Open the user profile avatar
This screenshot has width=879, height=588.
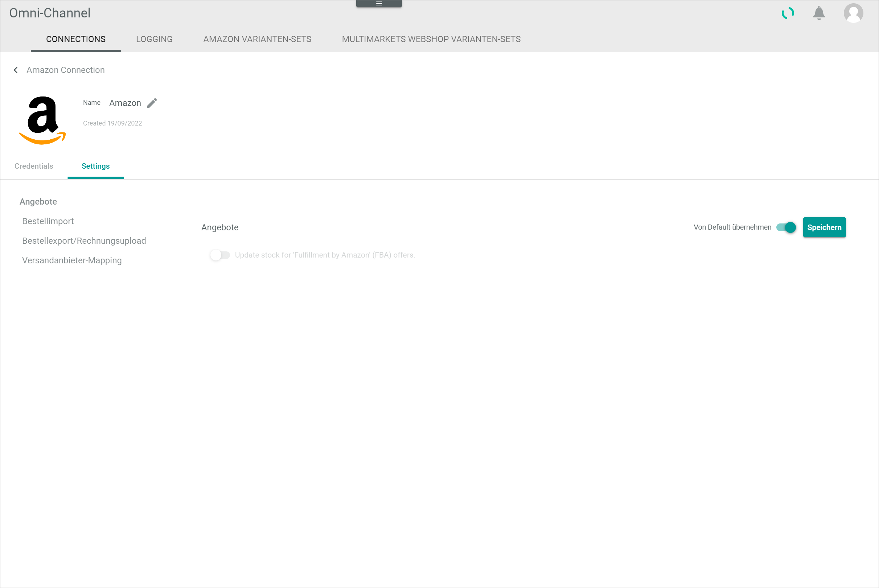click(854, 13)
